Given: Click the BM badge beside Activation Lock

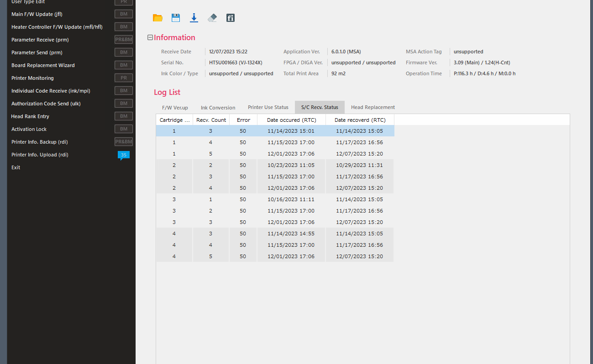Looking at the screenshot, I should [124, 129].
